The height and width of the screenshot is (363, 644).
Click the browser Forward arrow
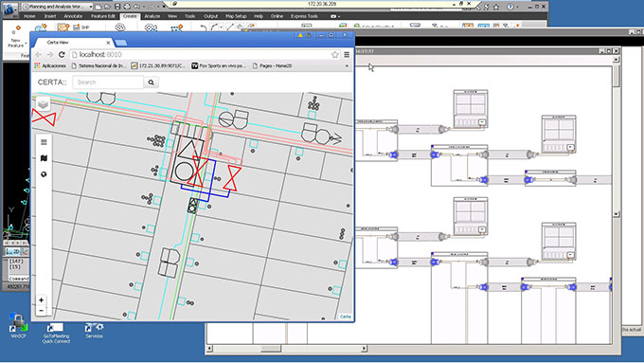(x=50, y=55)
